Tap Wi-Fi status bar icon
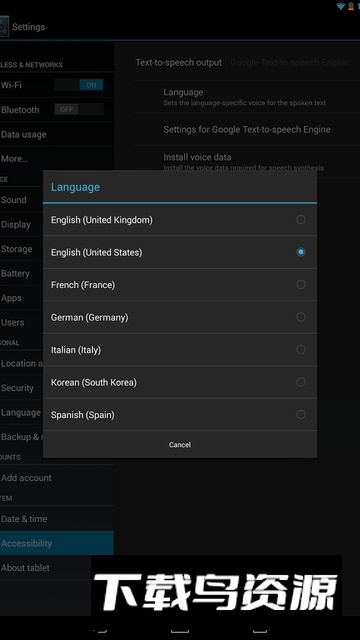The height and width of the screenshot is (640, 360). click(340, 6)
